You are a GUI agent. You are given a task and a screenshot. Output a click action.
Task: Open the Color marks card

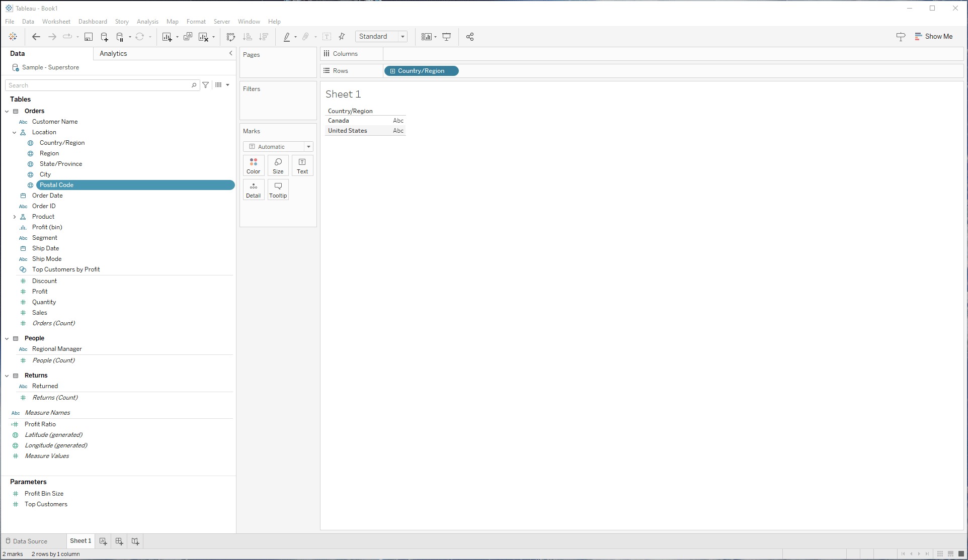click(254, 165)
